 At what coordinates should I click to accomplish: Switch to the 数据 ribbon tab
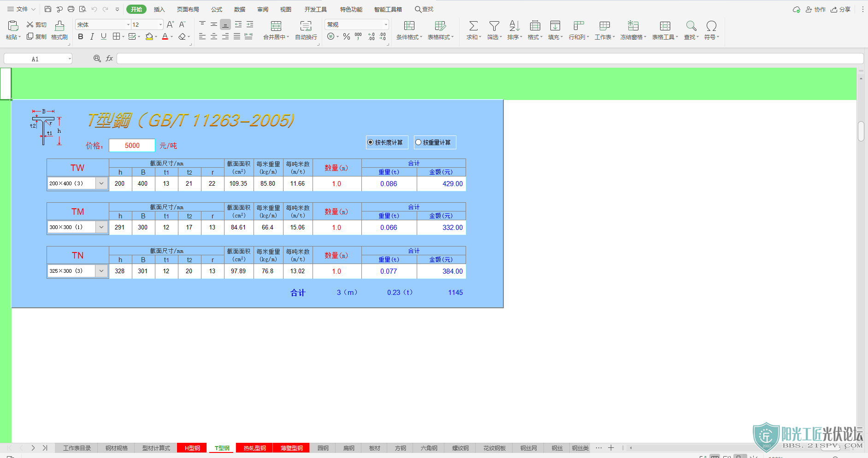[x=240, y=9]
